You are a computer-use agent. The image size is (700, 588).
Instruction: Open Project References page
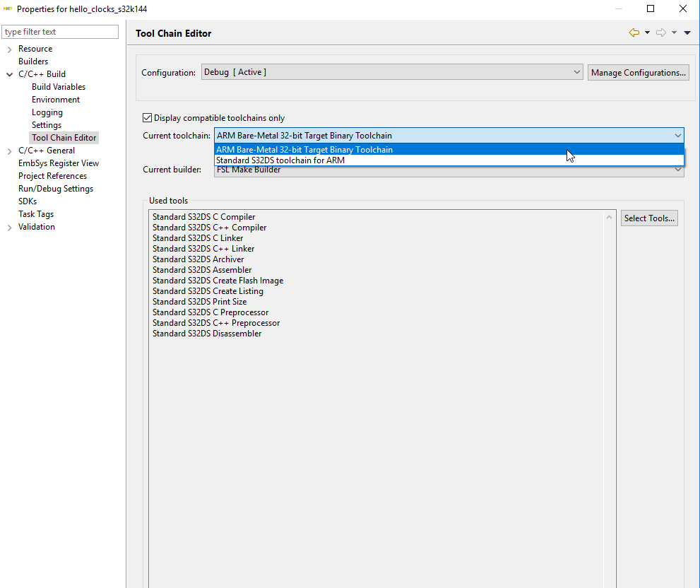[x=53, y=176]
